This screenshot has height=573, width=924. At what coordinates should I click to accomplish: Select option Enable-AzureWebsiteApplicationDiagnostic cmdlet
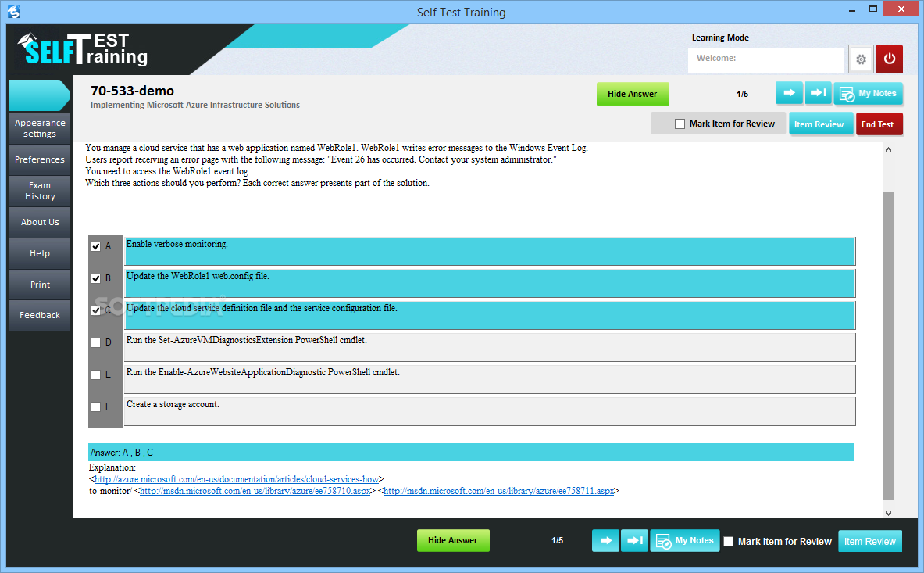pos(490,380)
